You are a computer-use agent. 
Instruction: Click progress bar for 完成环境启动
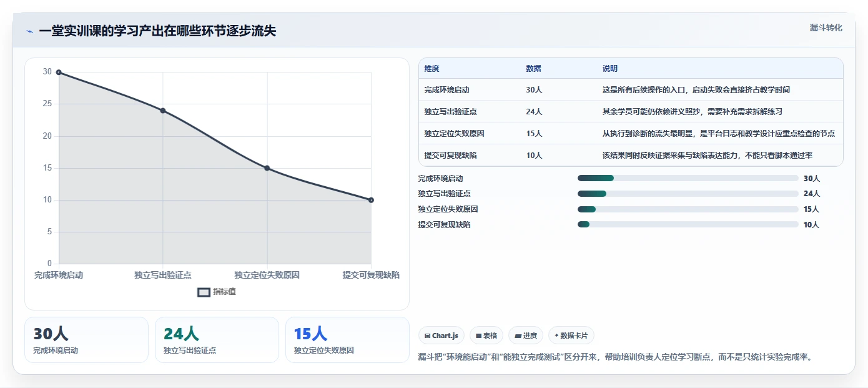[x=688, y=179]
